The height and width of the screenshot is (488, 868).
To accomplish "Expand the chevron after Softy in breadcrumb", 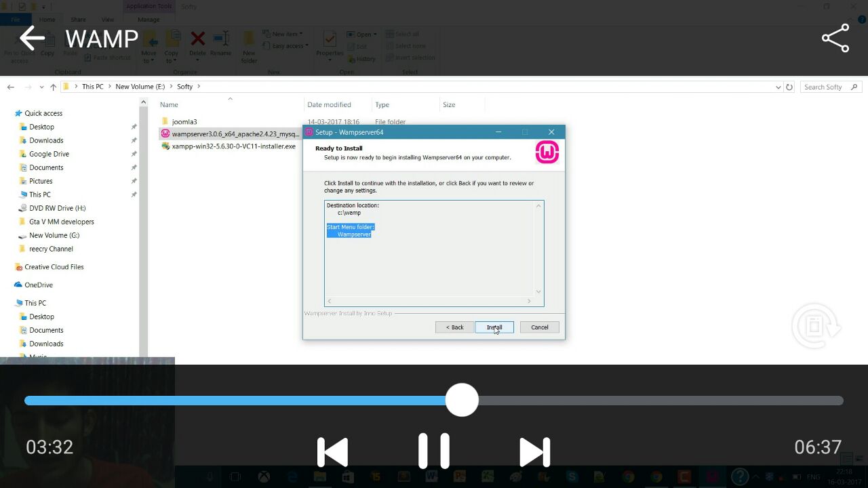I will [199, 87].
